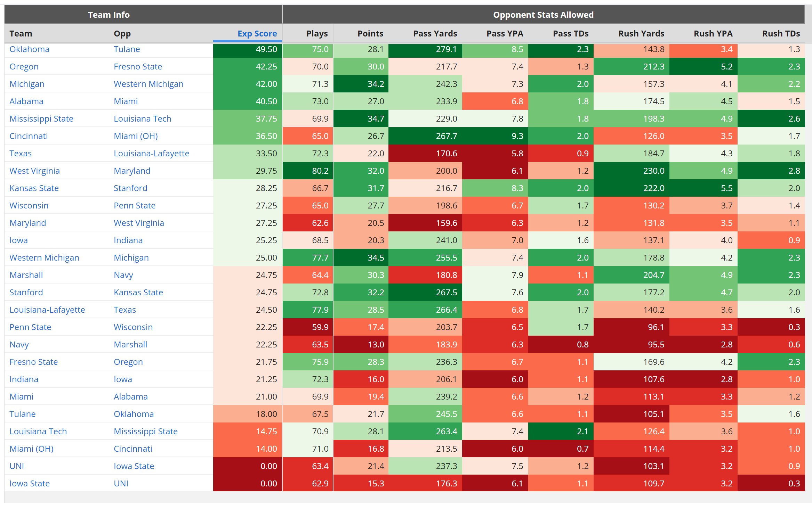The width and height of the screenshot is (812, 509).
Task: Open the Navy team link in Team column
Action: [x=19, y=344]
